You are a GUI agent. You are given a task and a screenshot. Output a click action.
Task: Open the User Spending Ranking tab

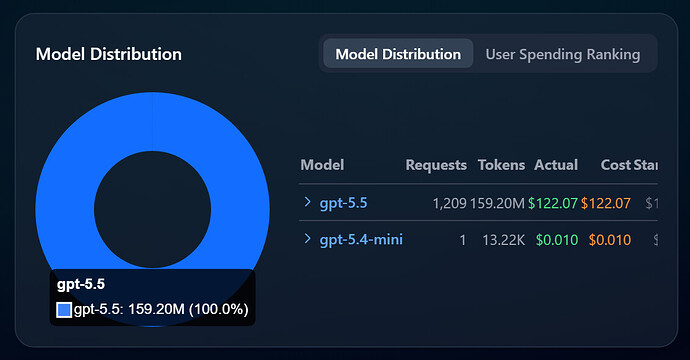click(563, 54)
